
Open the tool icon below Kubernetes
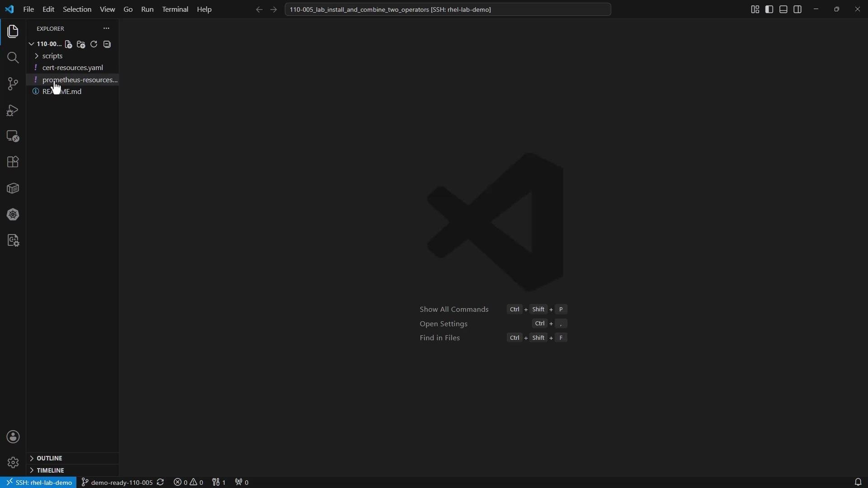13,241
